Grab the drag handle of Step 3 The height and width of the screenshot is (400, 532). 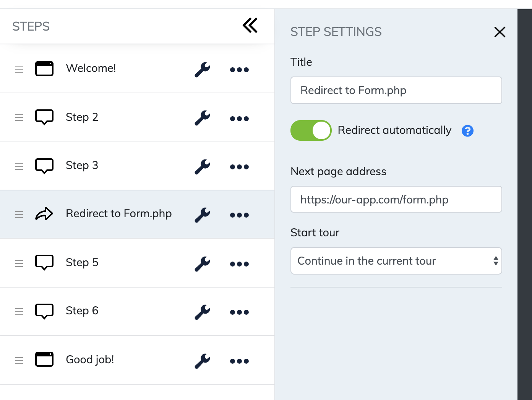(19, 166)
